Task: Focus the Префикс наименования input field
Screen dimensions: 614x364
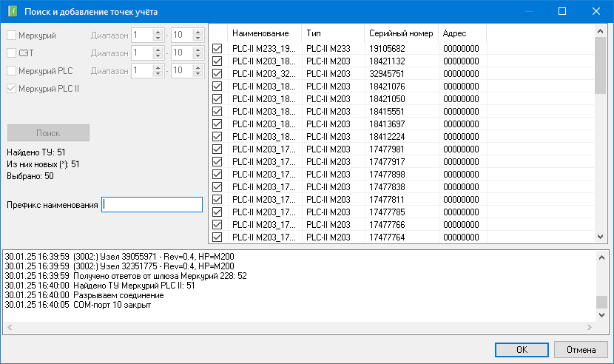Action: coord(152,204)
